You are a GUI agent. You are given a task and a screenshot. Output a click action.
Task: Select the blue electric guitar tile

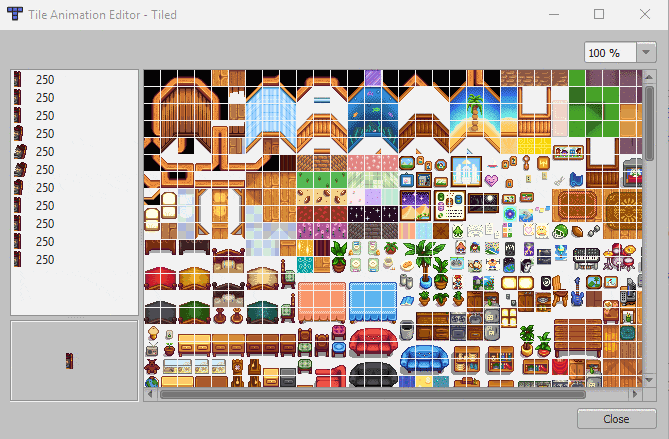[577, 291]
